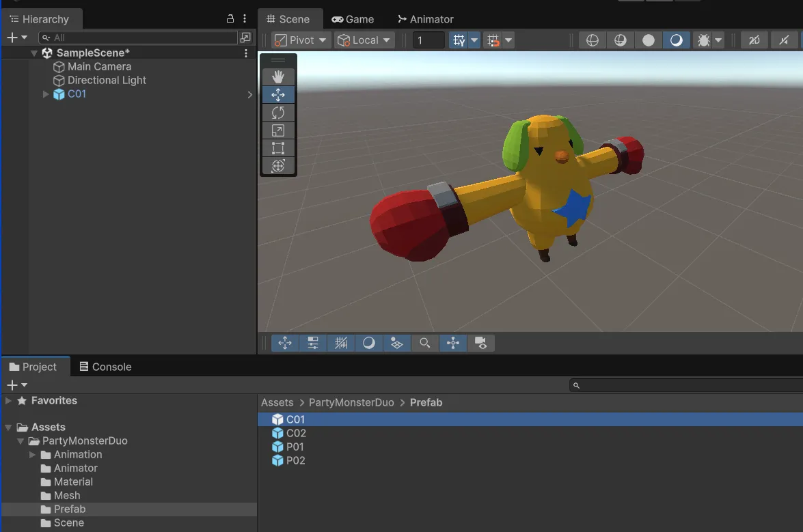Screen dimensions: 803x532
Task: Select the Hand view tool
Action: click(278, 77)
